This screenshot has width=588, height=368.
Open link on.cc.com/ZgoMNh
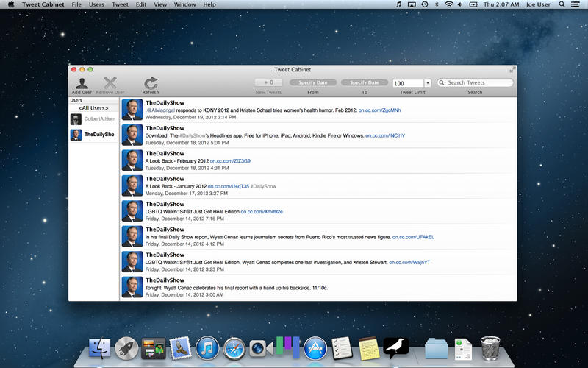tap(379, 110)
